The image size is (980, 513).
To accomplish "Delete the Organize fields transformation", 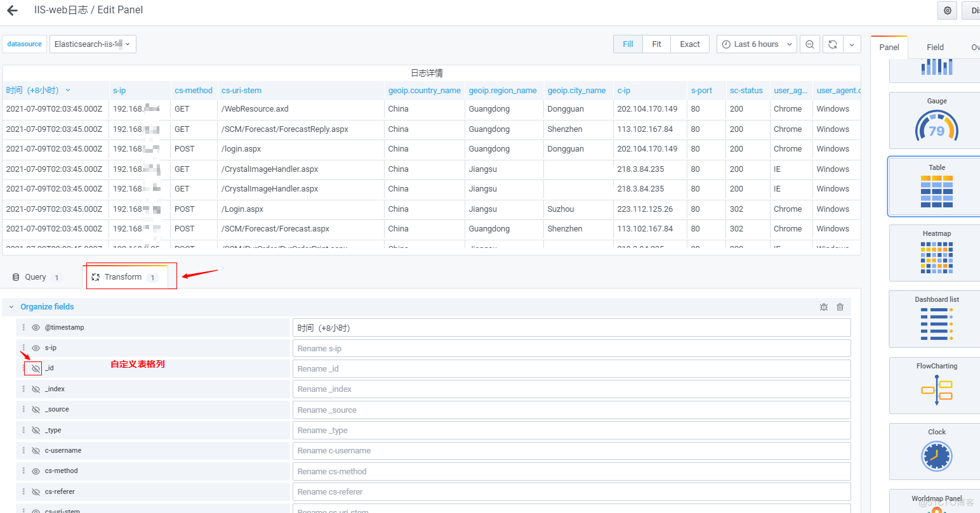I will click(840, 307).
